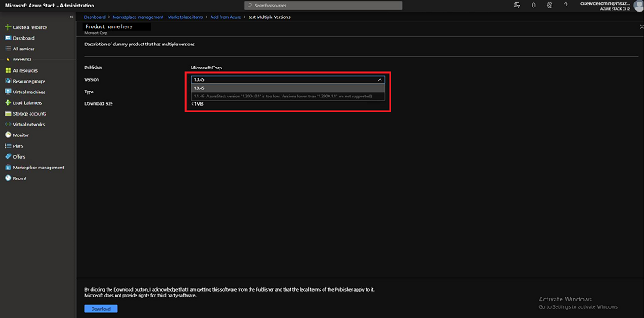Click the Recent clock icon
This screenshot has width=644, height=318.
[7, 178]
